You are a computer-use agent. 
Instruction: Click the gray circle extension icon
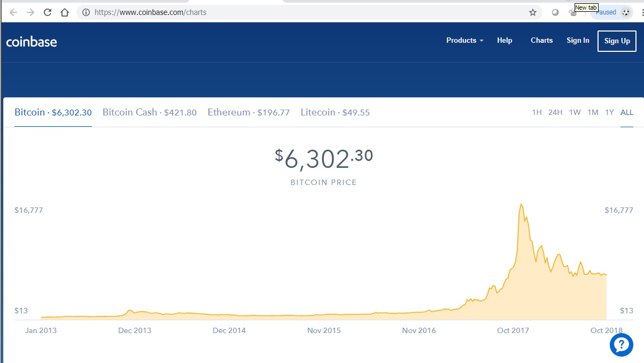pos(555,12)
